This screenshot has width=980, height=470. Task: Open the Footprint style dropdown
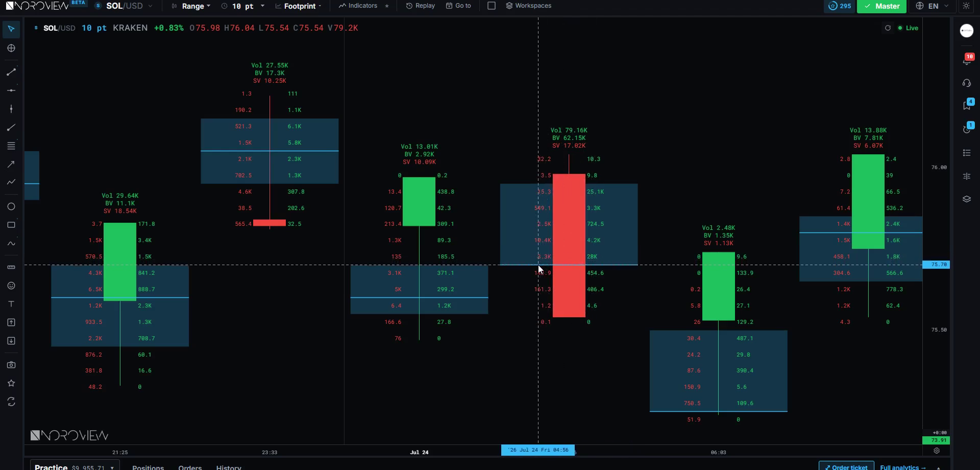299,6
